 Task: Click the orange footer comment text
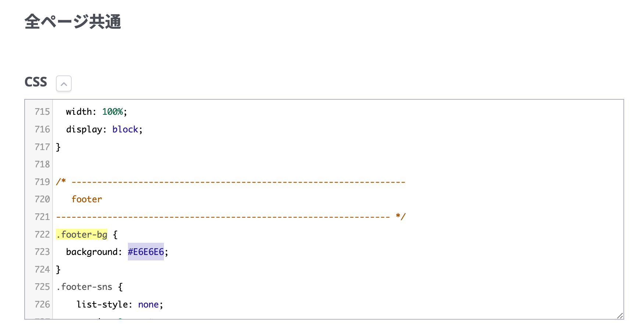coord(87,199)
